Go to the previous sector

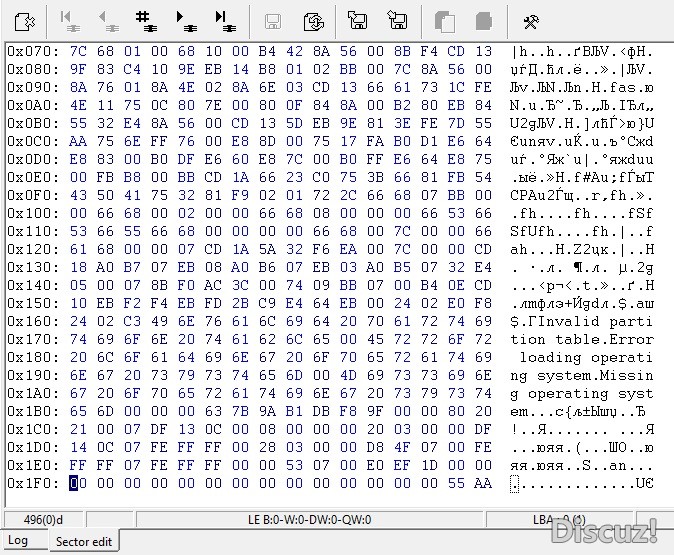(x=108, y=21)
